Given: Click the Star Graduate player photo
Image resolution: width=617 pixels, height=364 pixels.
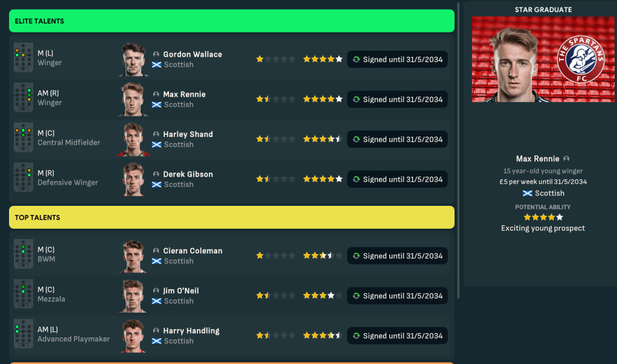Looking at the screenshot, I should point(513,60).
